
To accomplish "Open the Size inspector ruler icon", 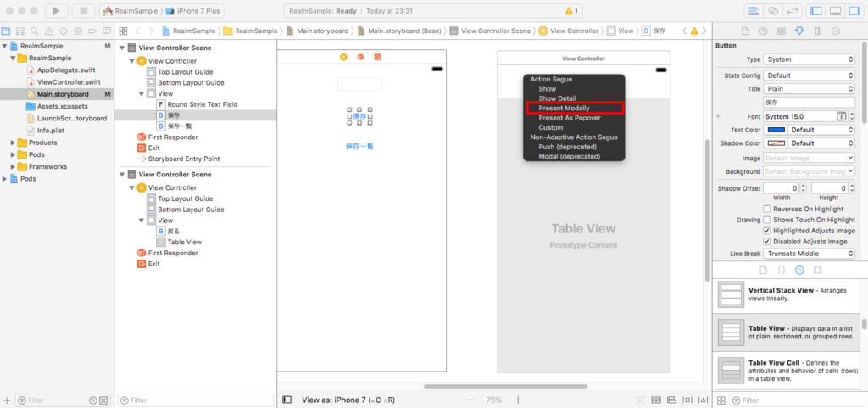I will (818, 31).
